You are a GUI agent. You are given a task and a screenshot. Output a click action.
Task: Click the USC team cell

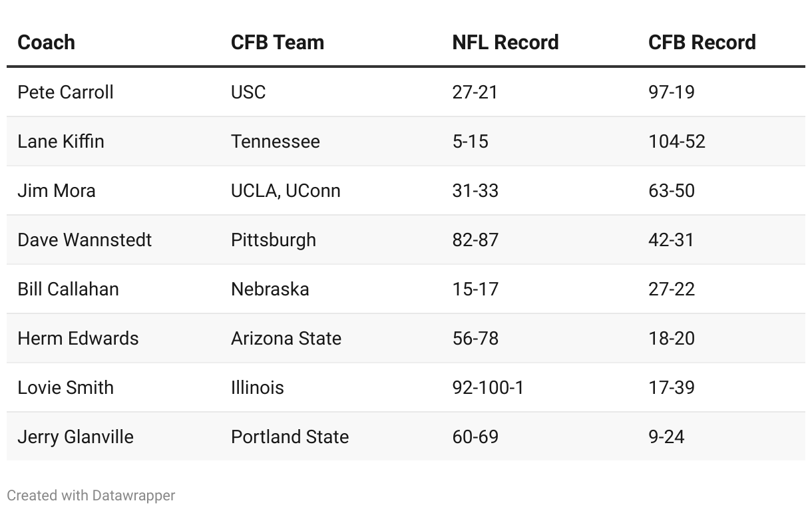click(248, 92)
